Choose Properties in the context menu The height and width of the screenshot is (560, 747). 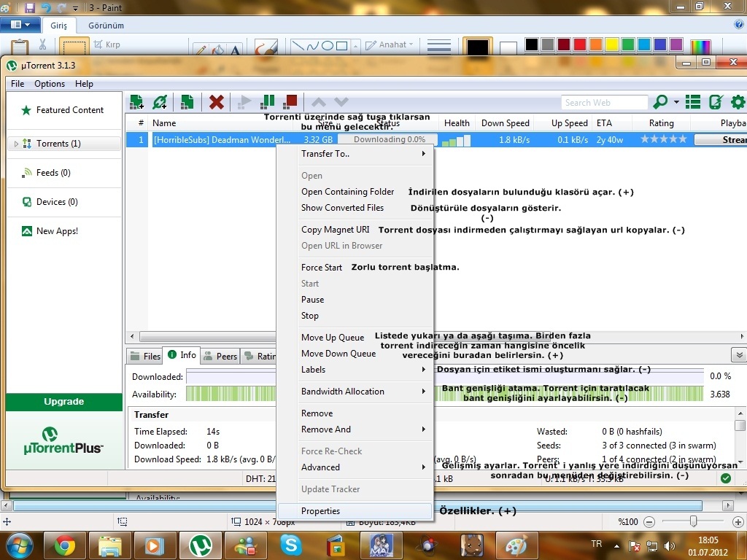pos(355,511)
